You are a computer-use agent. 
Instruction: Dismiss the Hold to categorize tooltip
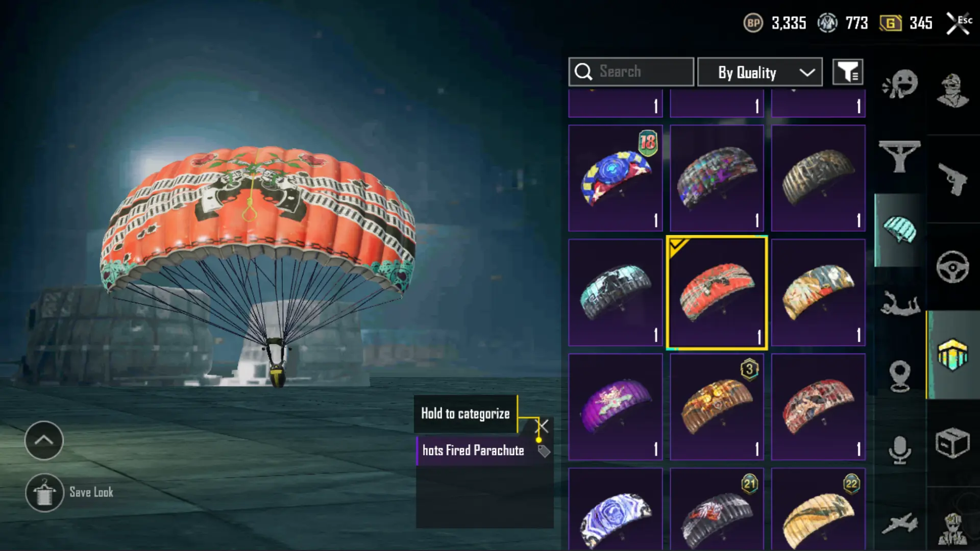(543, 425)
